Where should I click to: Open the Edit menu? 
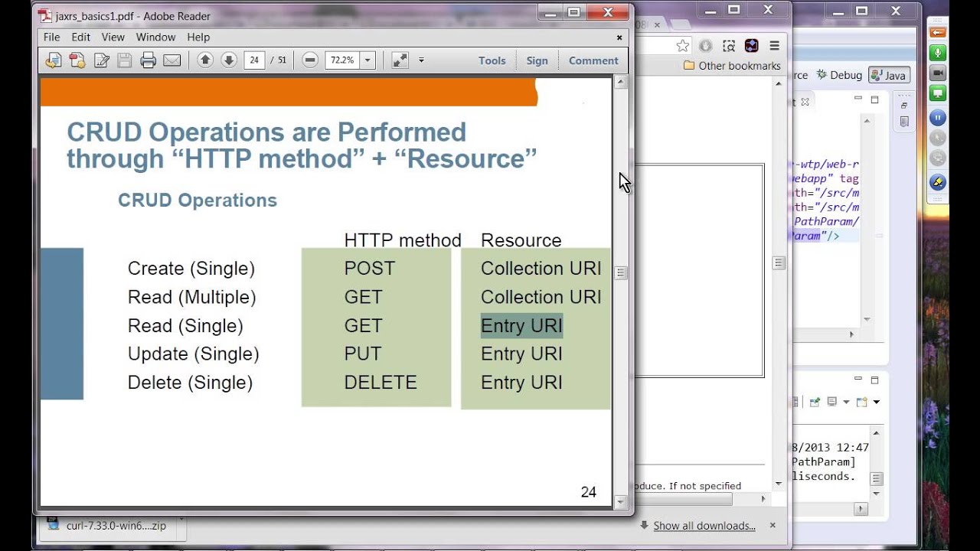[80, 37]
